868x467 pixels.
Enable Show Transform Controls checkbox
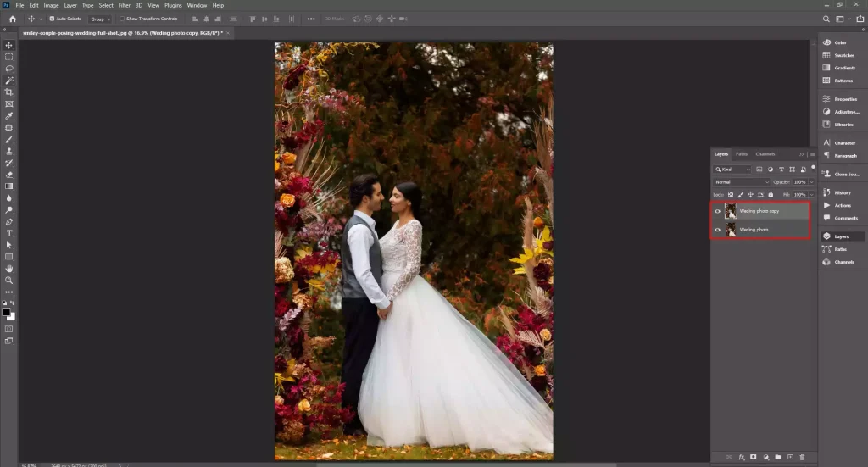(122, 19)
